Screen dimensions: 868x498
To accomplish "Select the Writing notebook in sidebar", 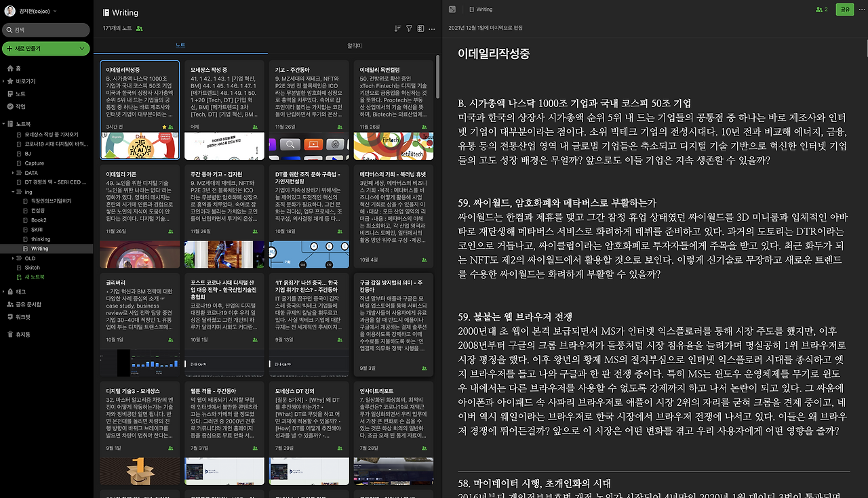I will click(x=46, y=249).
